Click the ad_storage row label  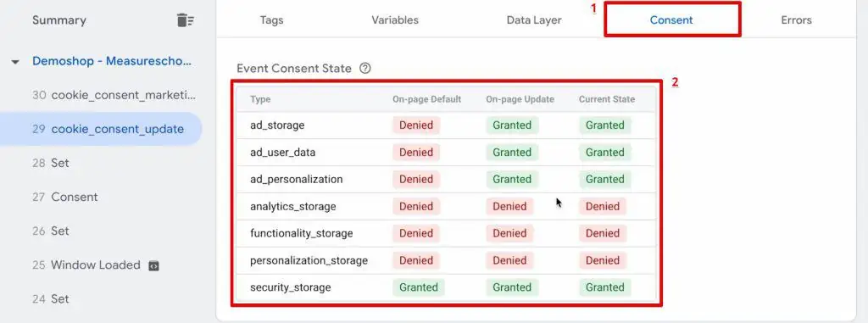[x=277, y=125]
